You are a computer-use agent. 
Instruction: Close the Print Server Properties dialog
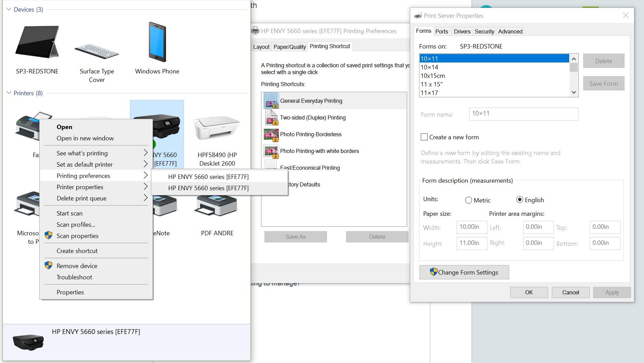626,15
